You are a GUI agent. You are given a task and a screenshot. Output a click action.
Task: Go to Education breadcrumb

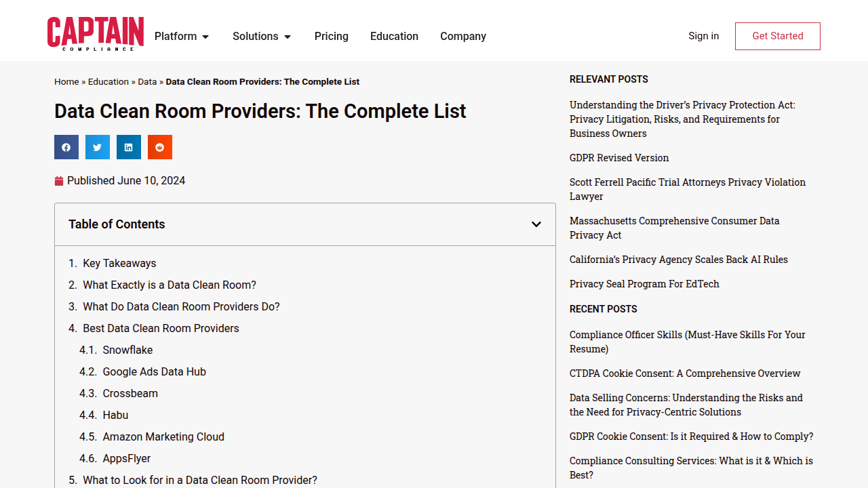[x=108, y=81]
